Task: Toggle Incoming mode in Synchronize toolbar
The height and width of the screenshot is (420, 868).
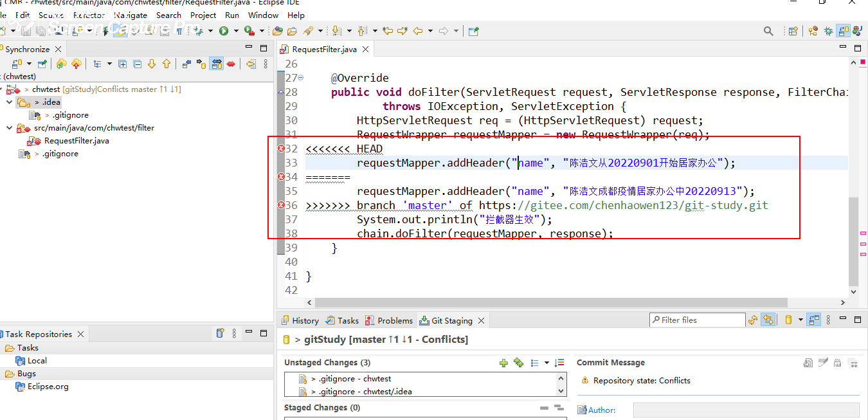Action: pos(186,64)
